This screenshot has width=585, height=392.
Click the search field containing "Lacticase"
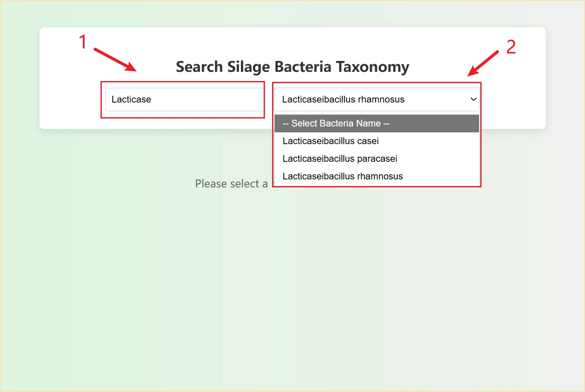tap(184, 100)
